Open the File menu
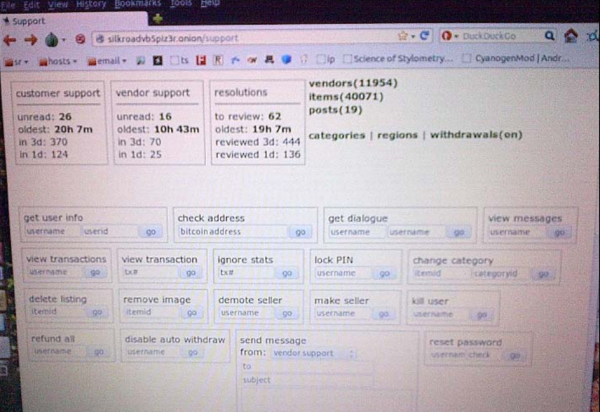This screenshot has width=600, height=412. tap(8, 5)
